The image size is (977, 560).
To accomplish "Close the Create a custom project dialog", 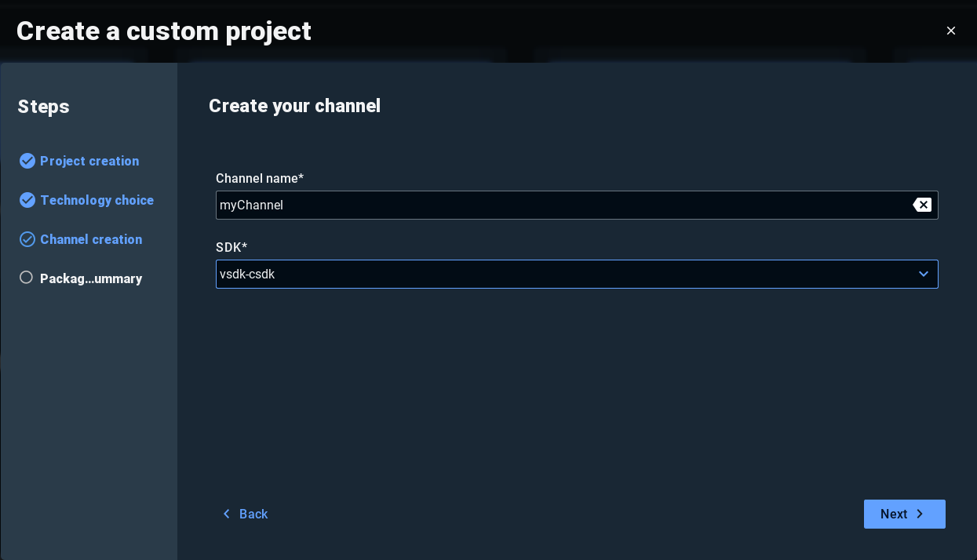I will pyautogui.click(x=951, y=31).
